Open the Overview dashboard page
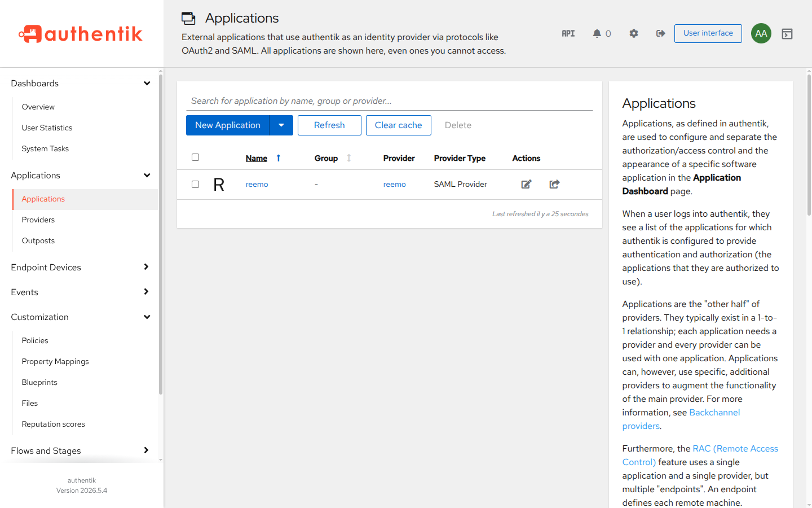Image resolution: width=812 pixels, height=508 pixels. (x=38, y=107)
